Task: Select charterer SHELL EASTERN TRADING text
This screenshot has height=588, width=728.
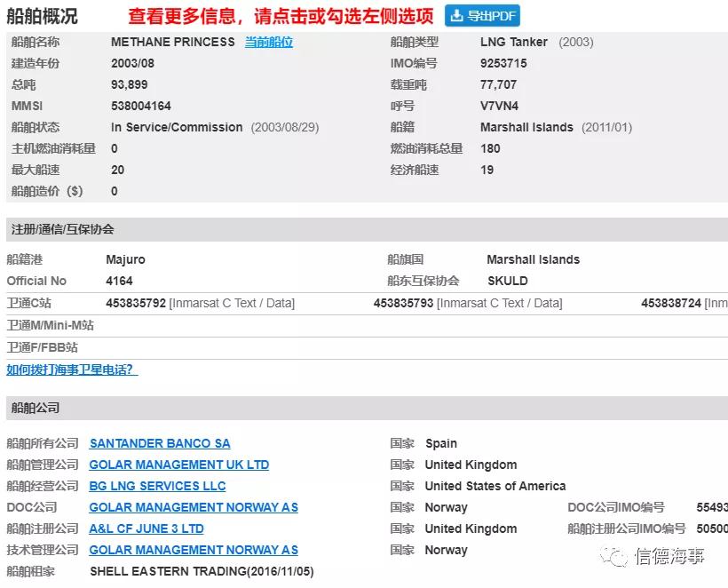Action: (168, 571)
